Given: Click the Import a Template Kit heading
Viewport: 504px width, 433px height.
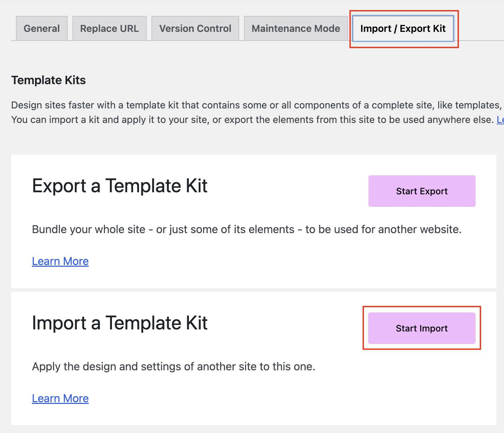Looking at the screenshot, I should click(120, 323).
